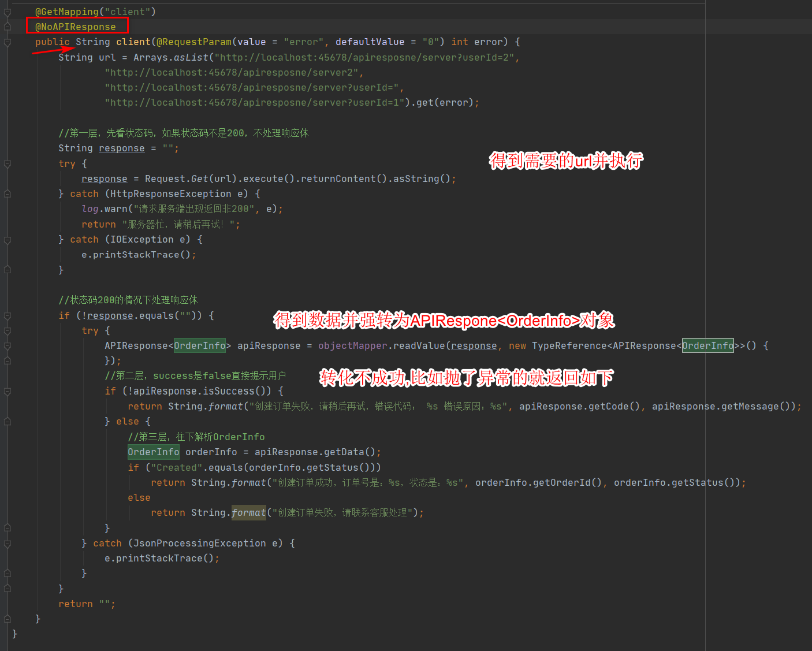The width and height of the screenshot is (812, 651).
Task: Collapse the catch JsonProcessingException block
Action: 8,544
